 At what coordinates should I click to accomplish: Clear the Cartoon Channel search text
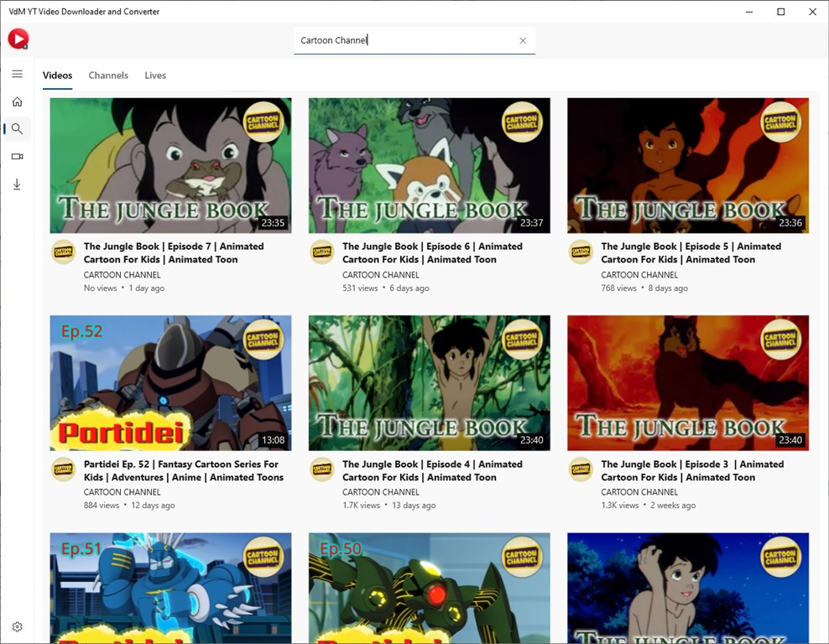click(x=523, y=41)
